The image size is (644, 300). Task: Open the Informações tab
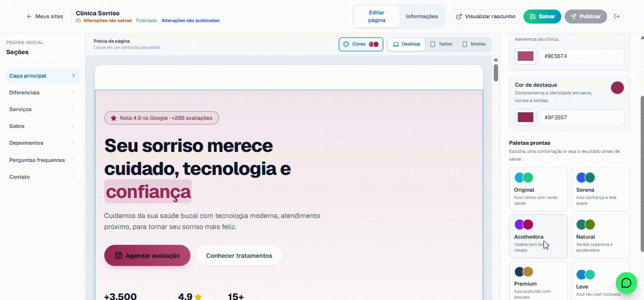[x=422, y=16]
